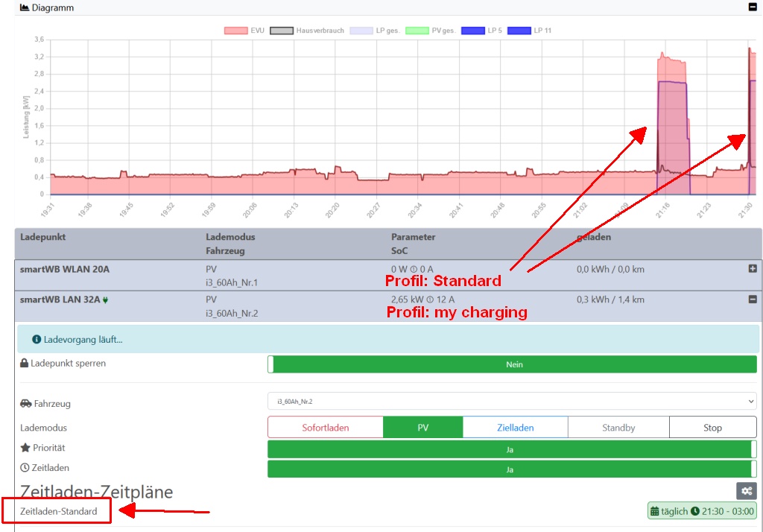
Task: Select PV charging mode
Action: tap(423, 428)
